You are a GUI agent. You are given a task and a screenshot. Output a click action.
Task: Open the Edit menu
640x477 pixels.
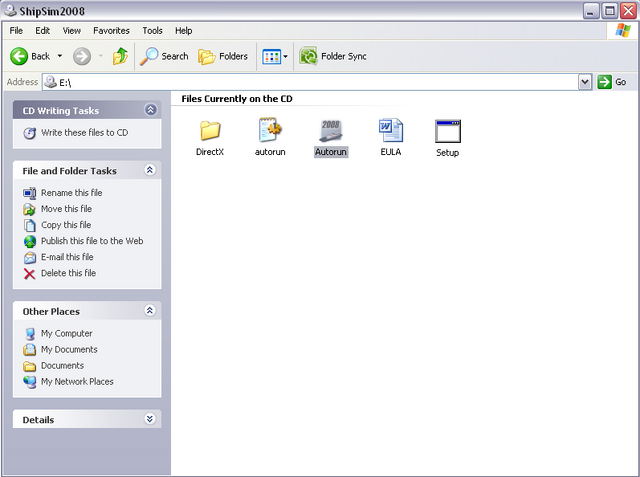tap(42, 31)
